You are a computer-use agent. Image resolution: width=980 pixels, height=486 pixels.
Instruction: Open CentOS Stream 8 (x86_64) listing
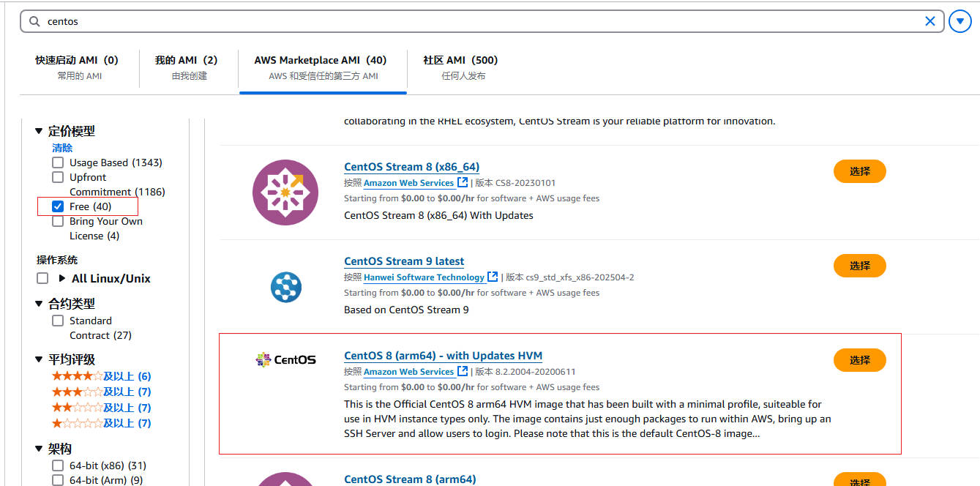click(x=412, y=167)
